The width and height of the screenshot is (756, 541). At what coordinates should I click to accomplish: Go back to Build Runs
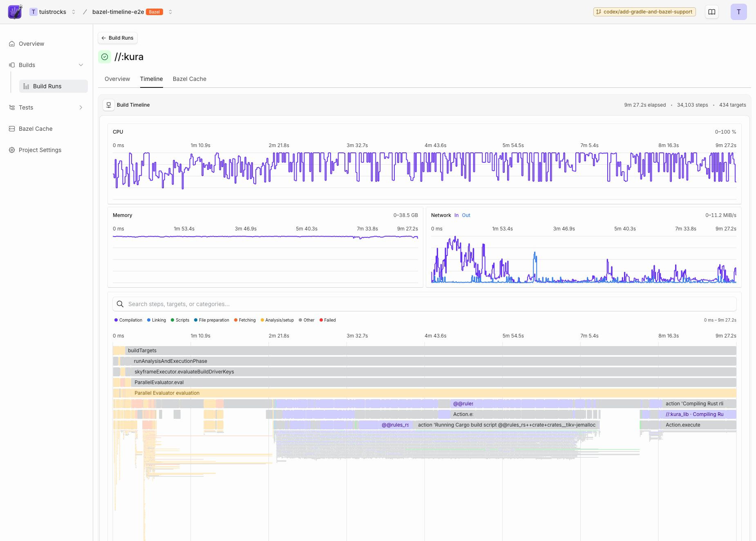click(118, 38)
